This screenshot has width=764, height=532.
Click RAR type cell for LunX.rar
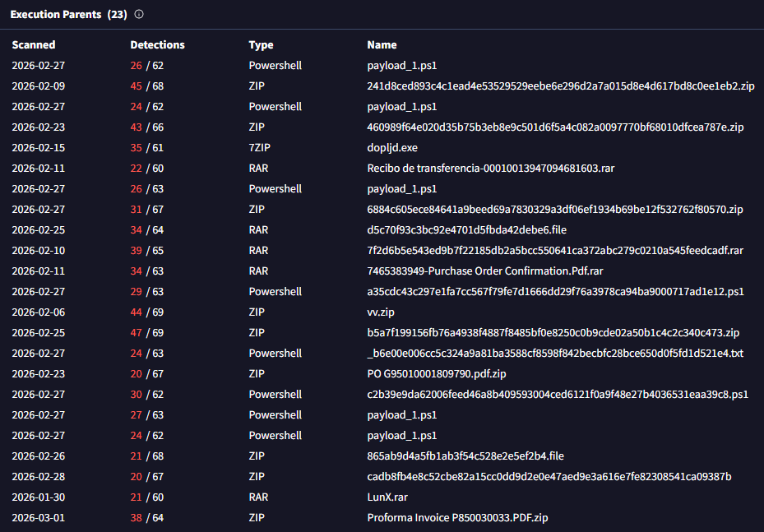tap(258, 497)
